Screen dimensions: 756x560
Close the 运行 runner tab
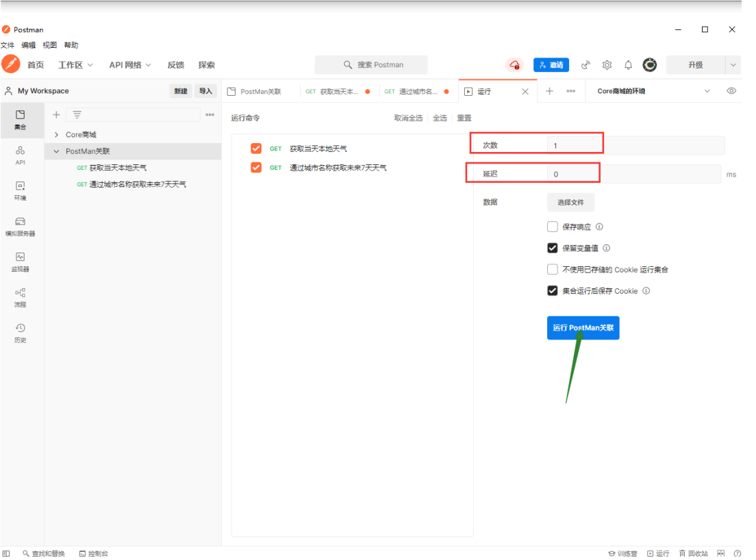tap(525, 92)
